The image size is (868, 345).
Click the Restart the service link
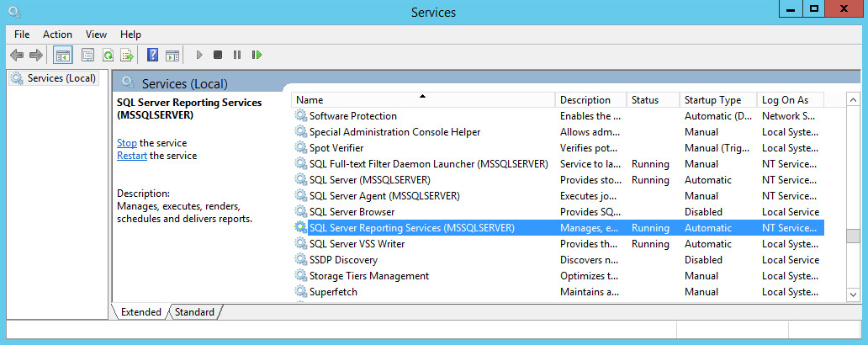point(131,156)
